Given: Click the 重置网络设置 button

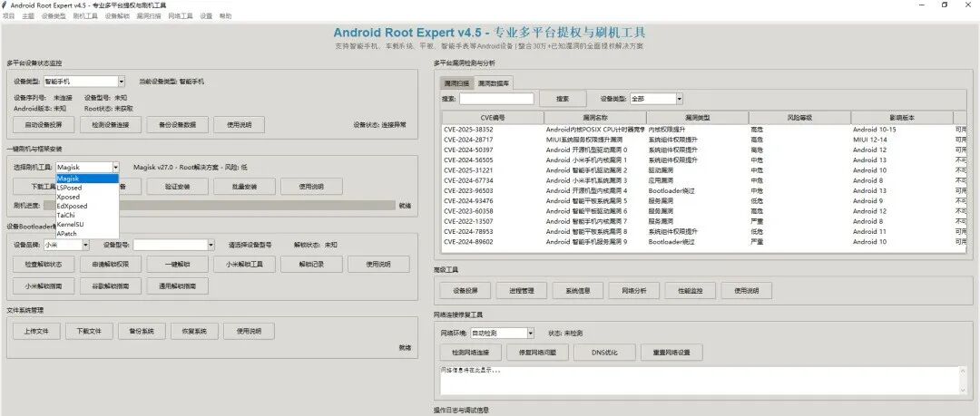Looking at the screenshot, I should tap(671, 353).
